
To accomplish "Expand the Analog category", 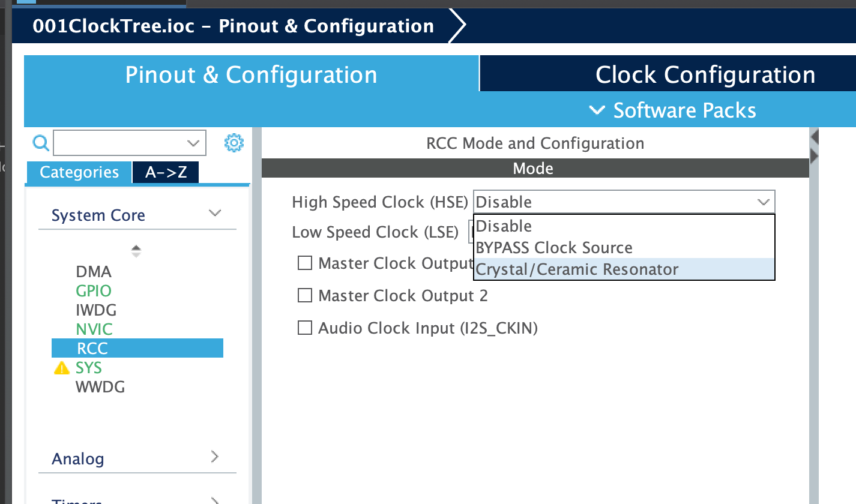I will point(214,457).
